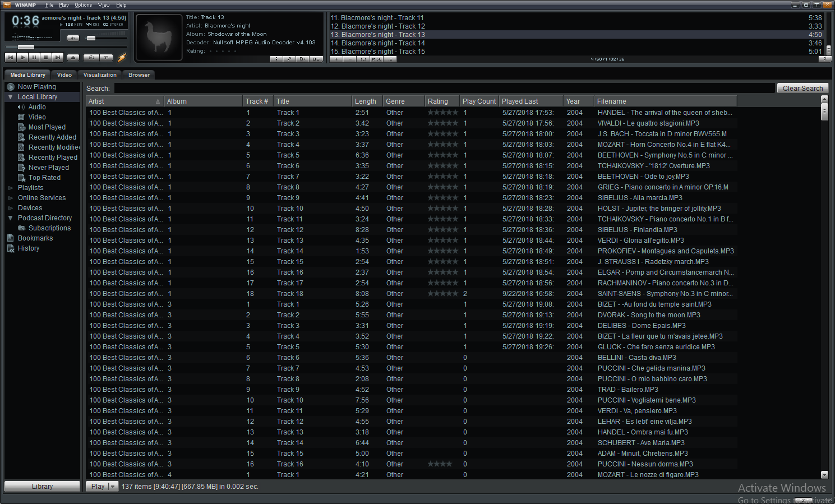Sort by the Play Count column header
This screenshot has width=835, height=504.
click(x=479, y=101)
